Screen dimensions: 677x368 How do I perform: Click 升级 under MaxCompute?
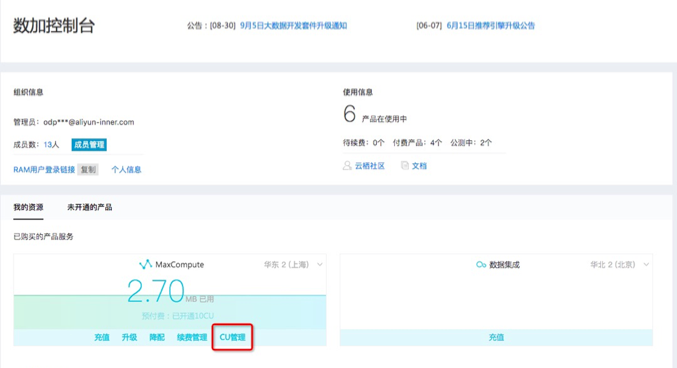coord(129,337)
